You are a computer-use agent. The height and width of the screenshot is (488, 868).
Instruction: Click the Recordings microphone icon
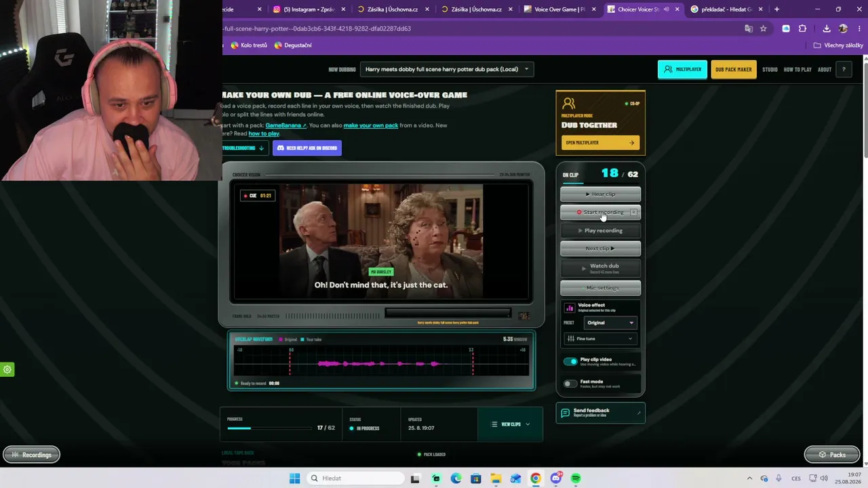tap(16, 455)
